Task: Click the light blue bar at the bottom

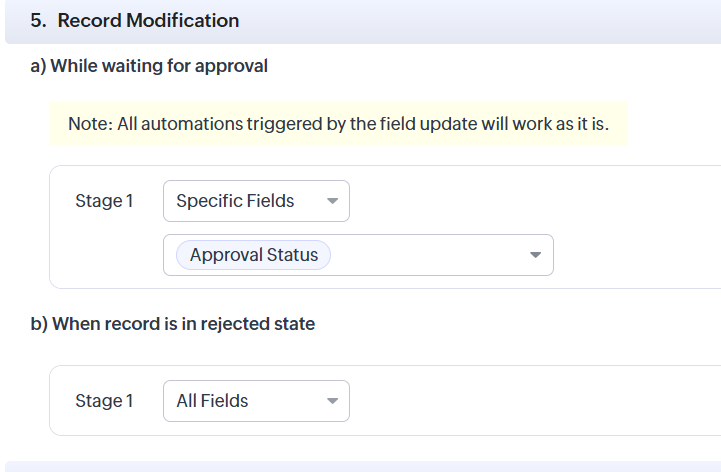Action: click(360, 466)
